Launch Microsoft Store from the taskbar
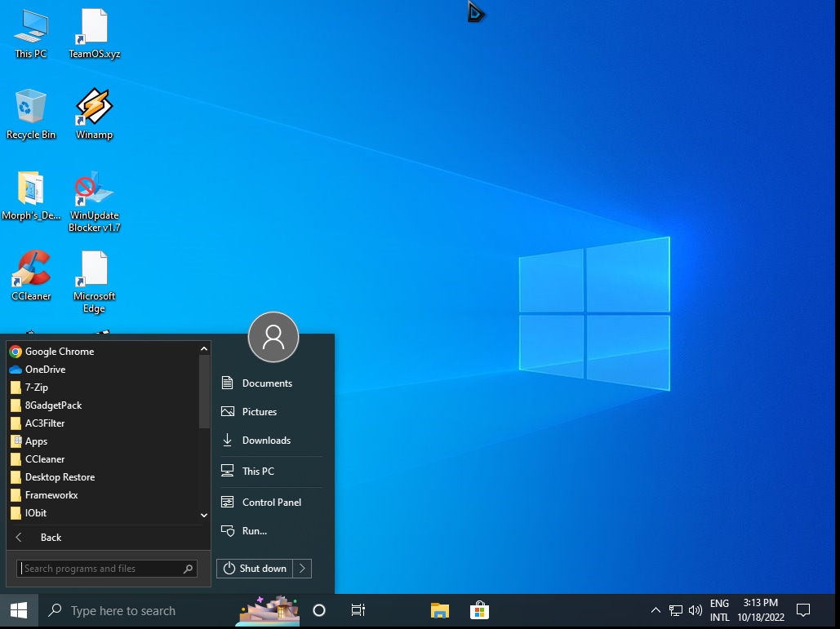 [x=479, y=610]
